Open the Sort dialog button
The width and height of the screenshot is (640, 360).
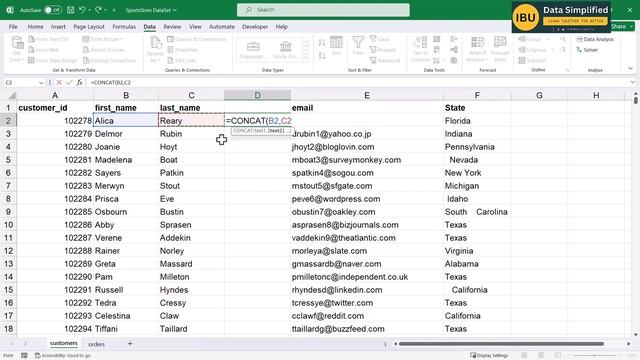(336, 46)
